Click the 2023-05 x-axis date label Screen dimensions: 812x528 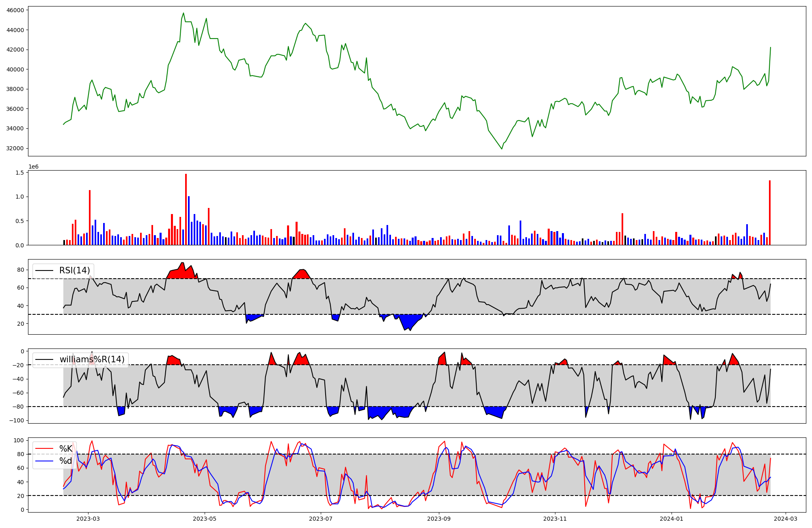[x=205, y=519]
